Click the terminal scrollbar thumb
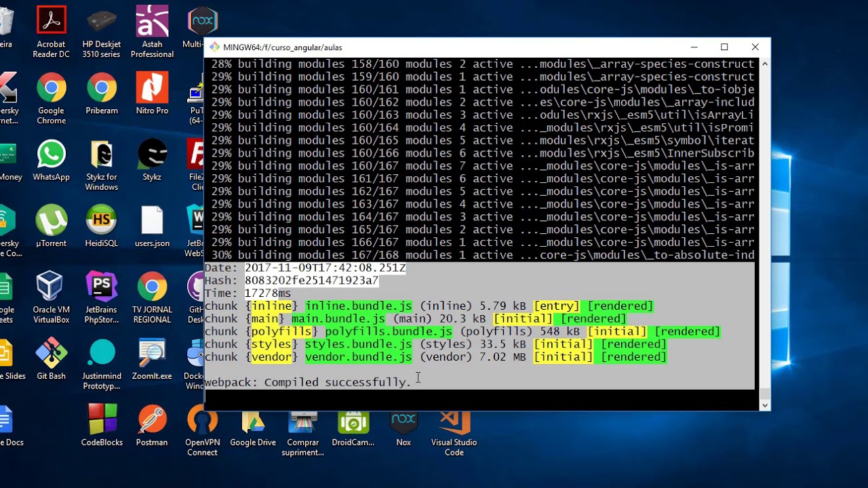Image resolution: width=868 pixels, height=488 pixels. point(765,393)
